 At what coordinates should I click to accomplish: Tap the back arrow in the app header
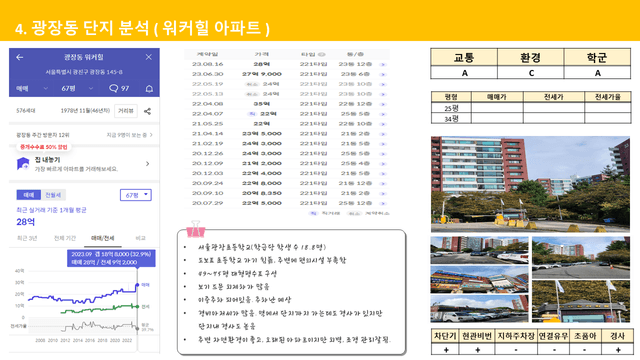pyautogui.click(x=20, y=57)
